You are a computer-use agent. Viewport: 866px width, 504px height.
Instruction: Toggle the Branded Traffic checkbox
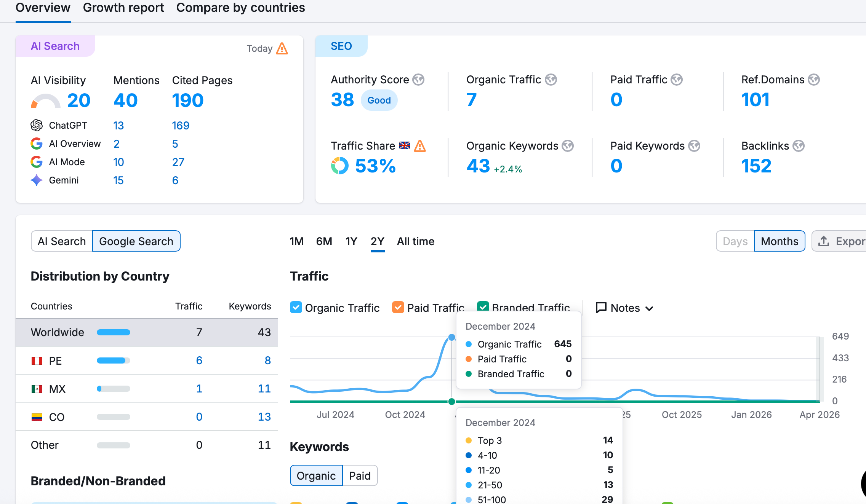pos(483,306)
